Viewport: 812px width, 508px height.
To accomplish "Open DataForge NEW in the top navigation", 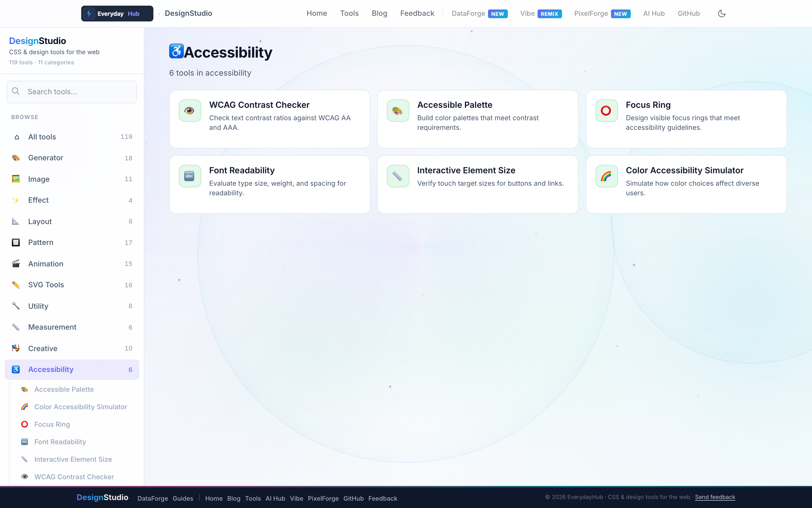I will tap(480, 14).
